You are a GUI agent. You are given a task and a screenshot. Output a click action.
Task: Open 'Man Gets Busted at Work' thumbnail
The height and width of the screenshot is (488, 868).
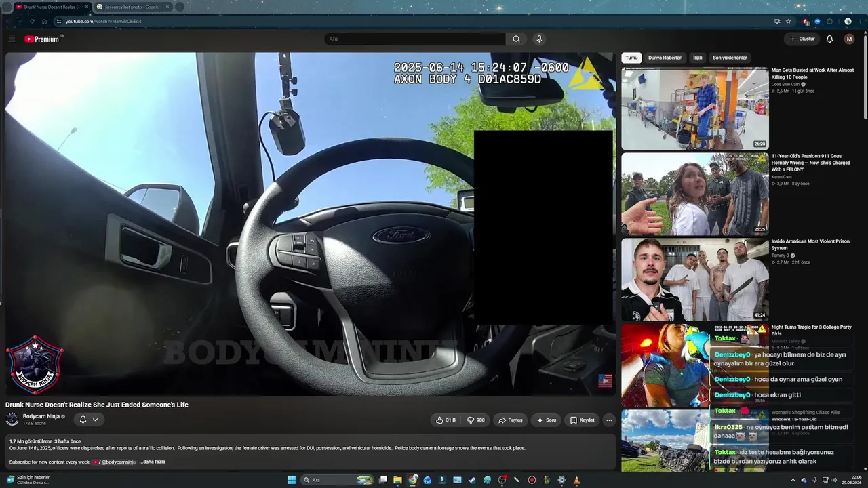coord(695,108)
